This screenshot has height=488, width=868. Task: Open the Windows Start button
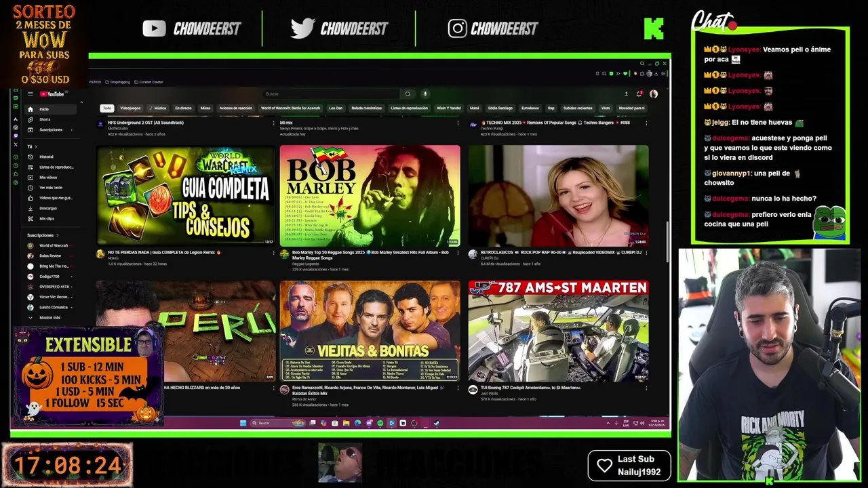tap(243, 423)
